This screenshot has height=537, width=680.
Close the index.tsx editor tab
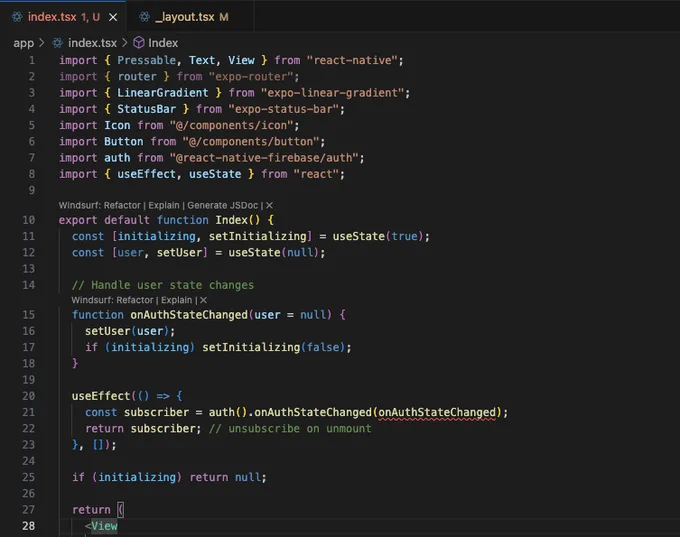click(x=113, y=17)
